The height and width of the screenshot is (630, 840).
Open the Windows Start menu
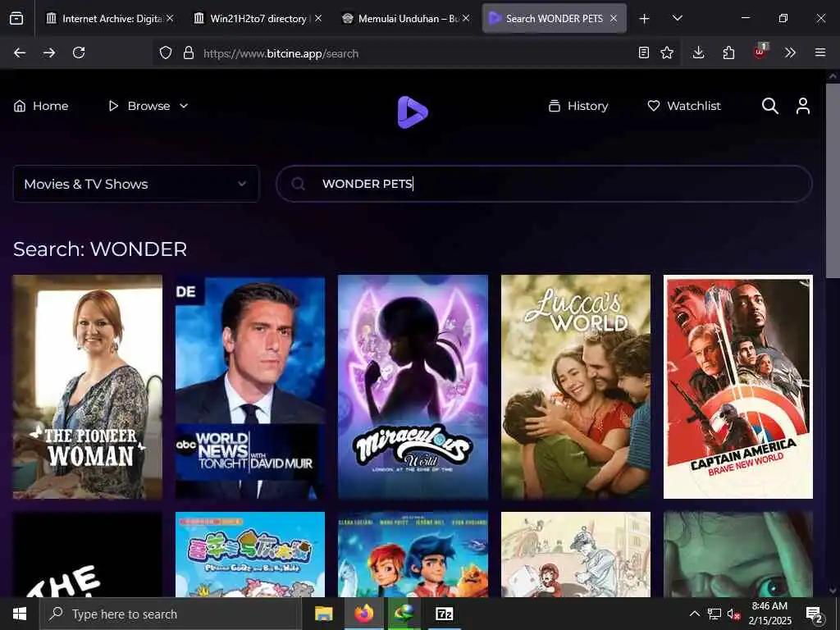coord(20,614)
